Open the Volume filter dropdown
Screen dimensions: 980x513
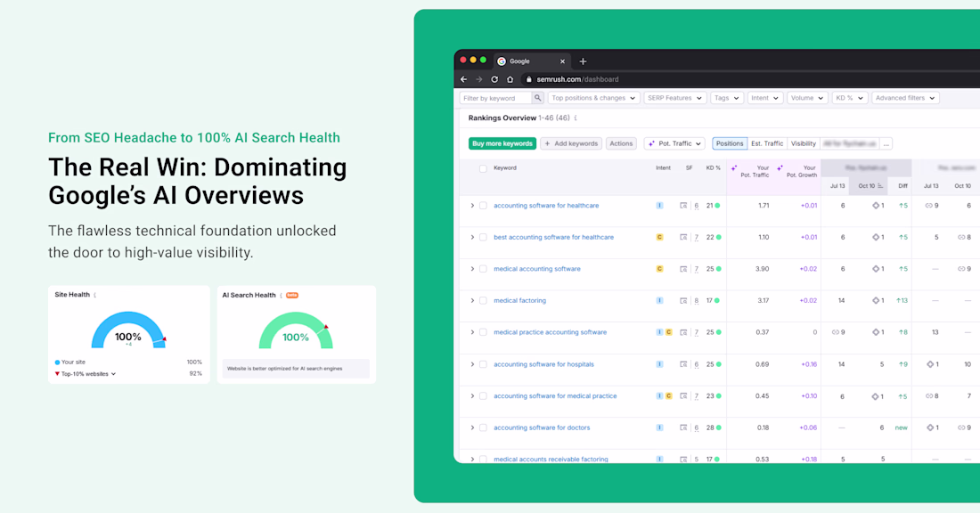tap(807, 98)
